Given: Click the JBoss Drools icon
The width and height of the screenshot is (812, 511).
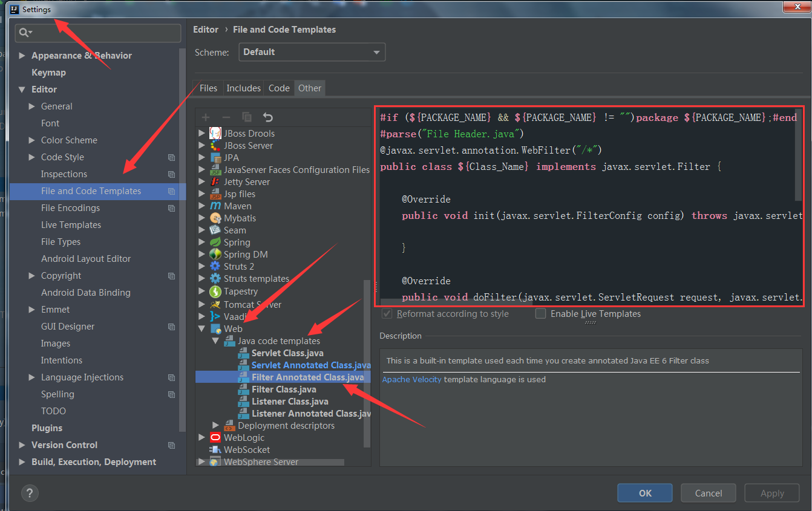Looking at the screenshot, I should coord(215,133).
